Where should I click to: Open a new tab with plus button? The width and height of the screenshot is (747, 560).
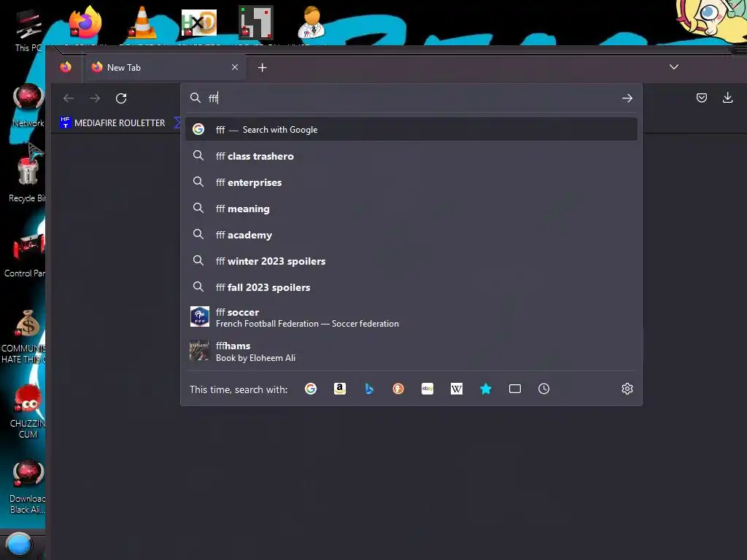[262, 68]
